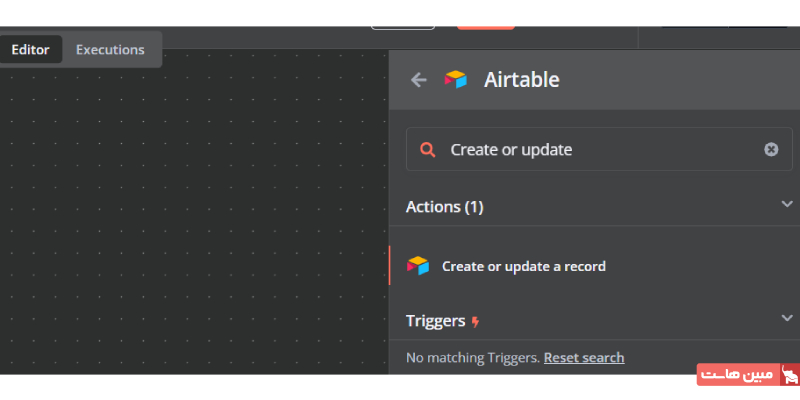Click the magnifier search icon
800x400 pixels.
pos(428,149)
